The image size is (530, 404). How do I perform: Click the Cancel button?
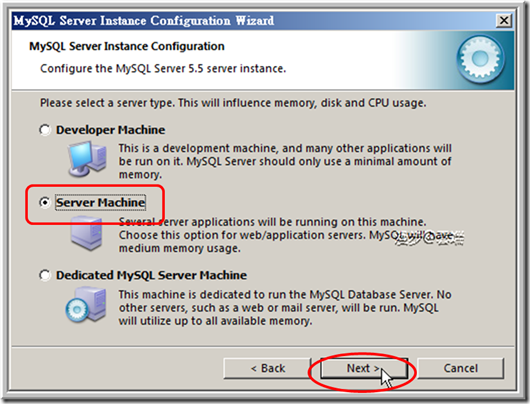tap(460, 368)
